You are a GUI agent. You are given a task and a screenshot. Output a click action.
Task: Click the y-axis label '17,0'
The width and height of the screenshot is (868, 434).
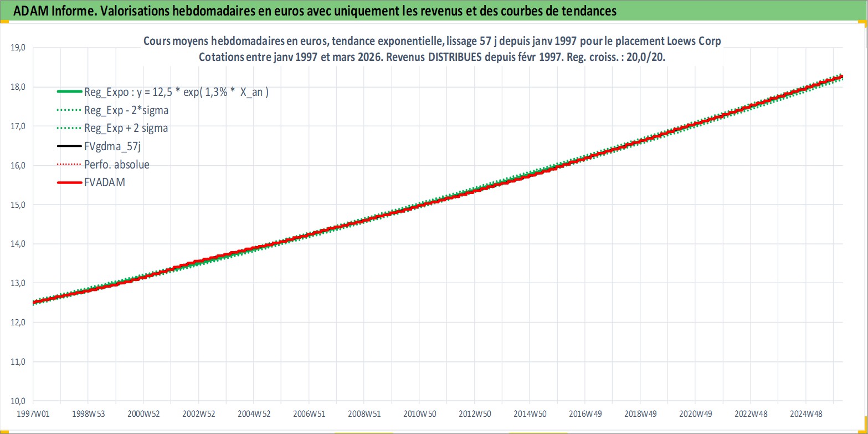[x=18, y=126]
